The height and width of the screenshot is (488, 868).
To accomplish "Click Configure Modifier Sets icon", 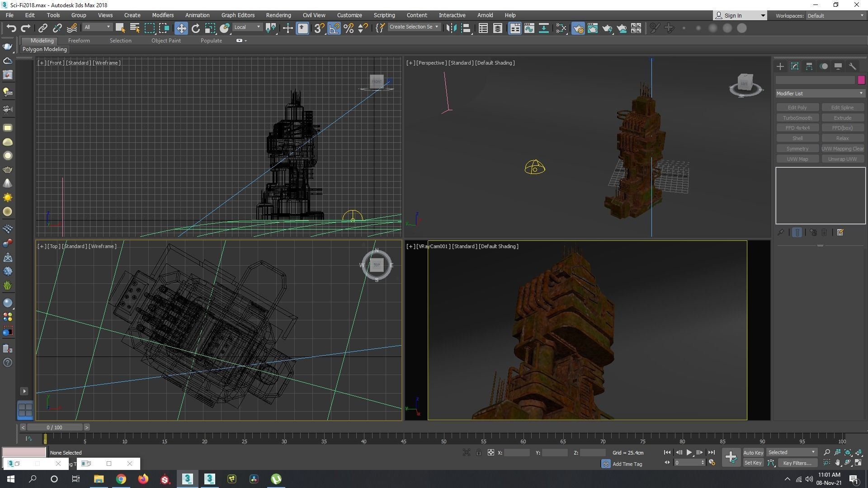I will coord(840,232).
